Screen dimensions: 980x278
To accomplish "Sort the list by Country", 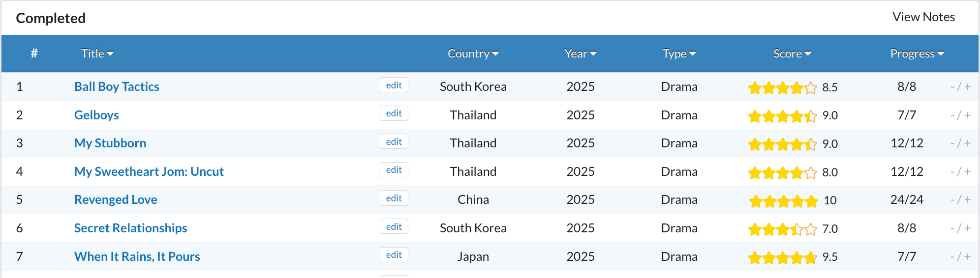I will click(473, 54).
